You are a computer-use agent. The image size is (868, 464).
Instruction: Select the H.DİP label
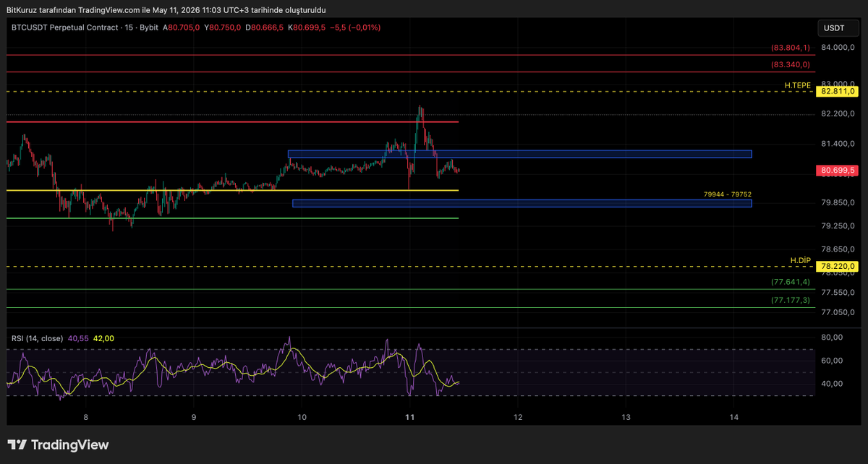pos(801,260)
